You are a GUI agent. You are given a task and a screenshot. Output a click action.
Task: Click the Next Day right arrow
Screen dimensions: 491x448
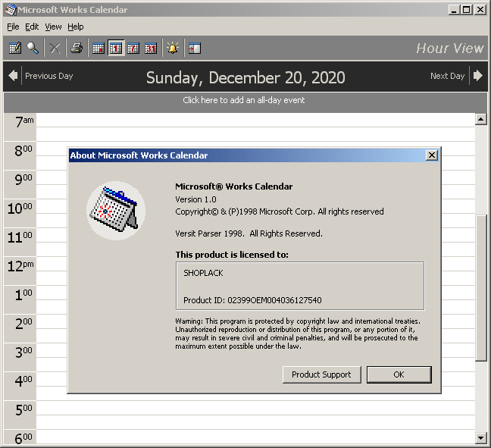478,76
